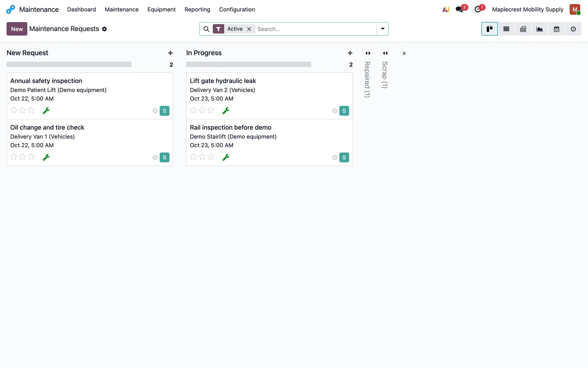588x368 pixels.
Task: Toggle kanban state on Annual safety inspection
Action: pos(155,111)
